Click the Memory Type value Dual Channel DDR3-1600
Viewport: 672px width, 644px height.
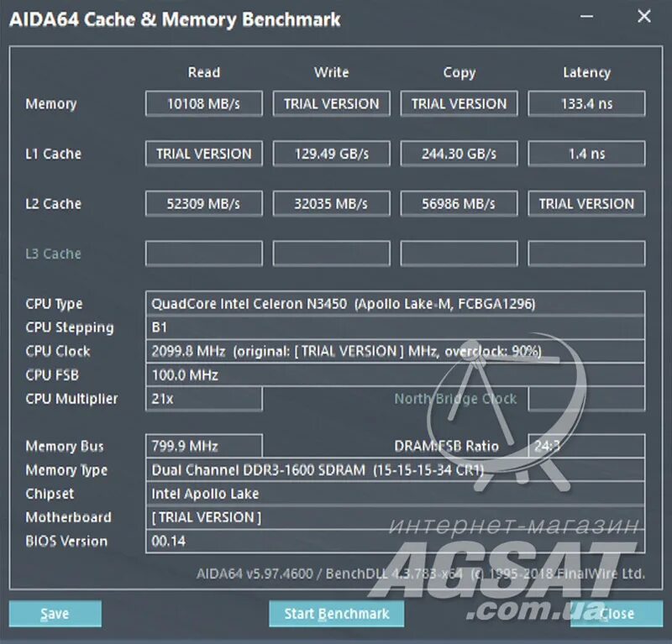click(395, 470)
